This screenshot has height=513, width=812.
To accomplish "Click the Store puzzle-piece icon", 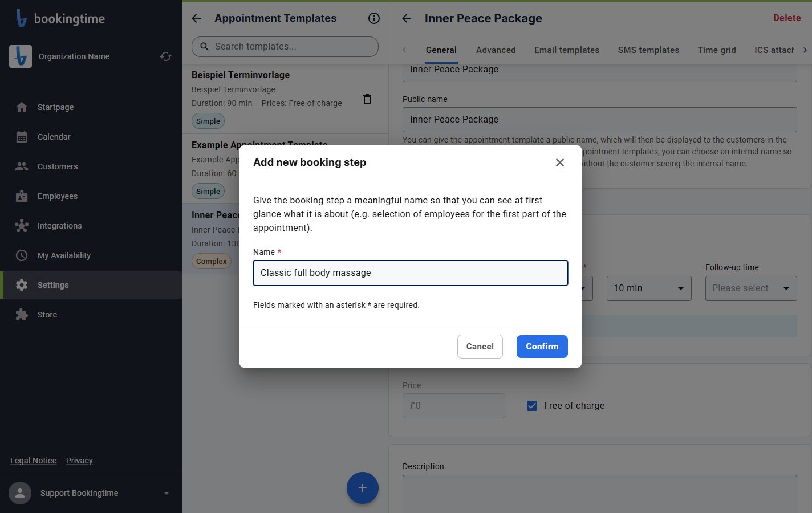I will point(22,315).
